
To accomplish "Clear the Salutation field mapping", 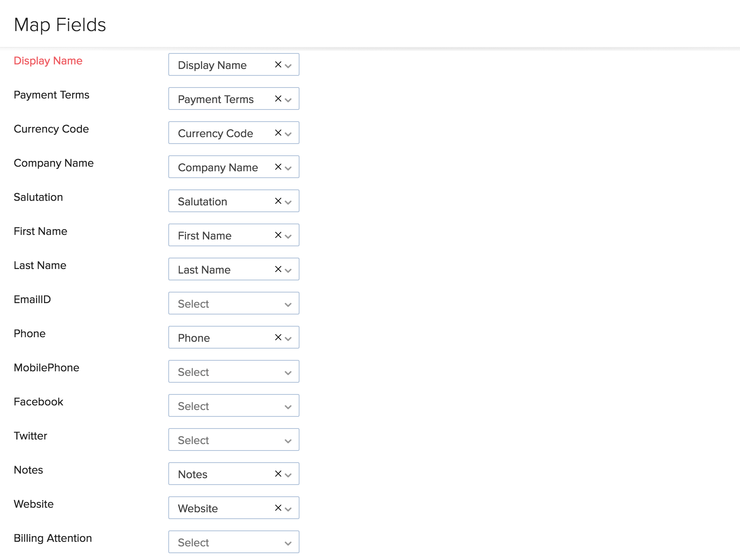I will click(278, 201).
